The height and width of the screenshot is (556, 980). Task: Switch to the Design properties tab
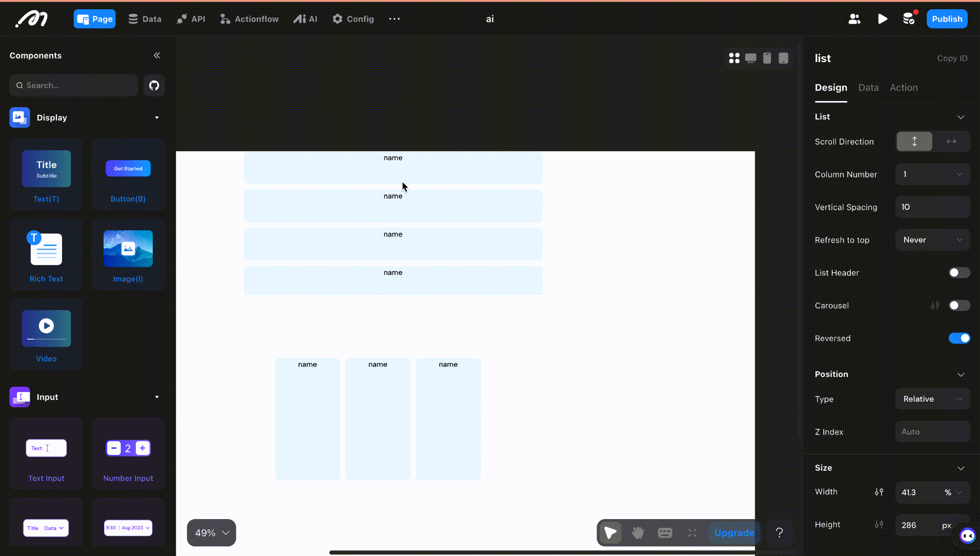click(x=831, y=88)
